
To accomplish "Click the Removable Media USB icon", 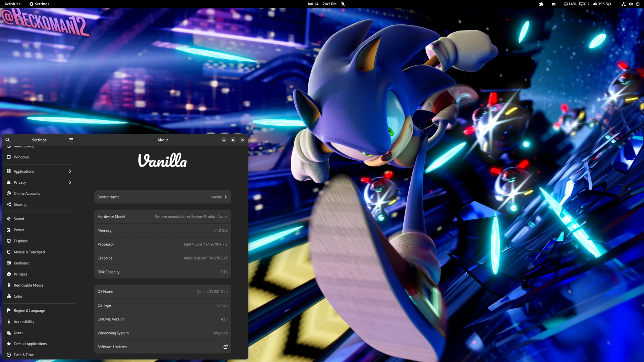I will point(9,285).
